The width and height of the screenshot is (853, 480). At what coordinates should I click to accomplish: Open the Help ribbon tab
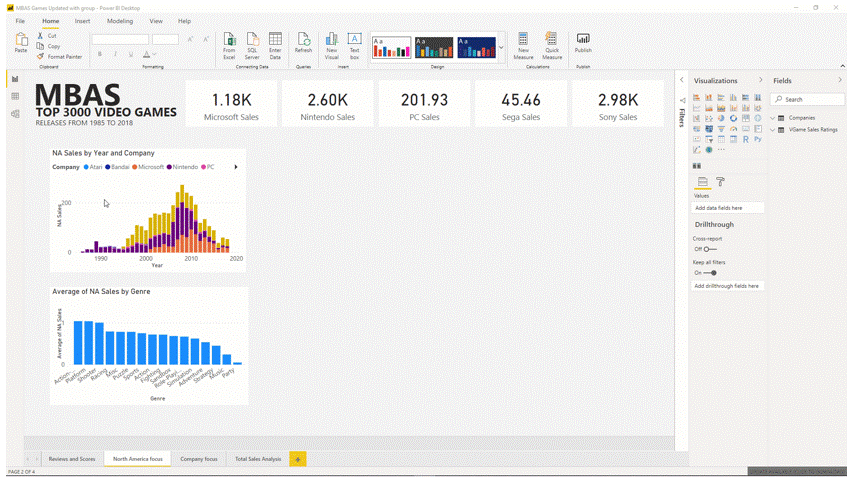[184, 21]
